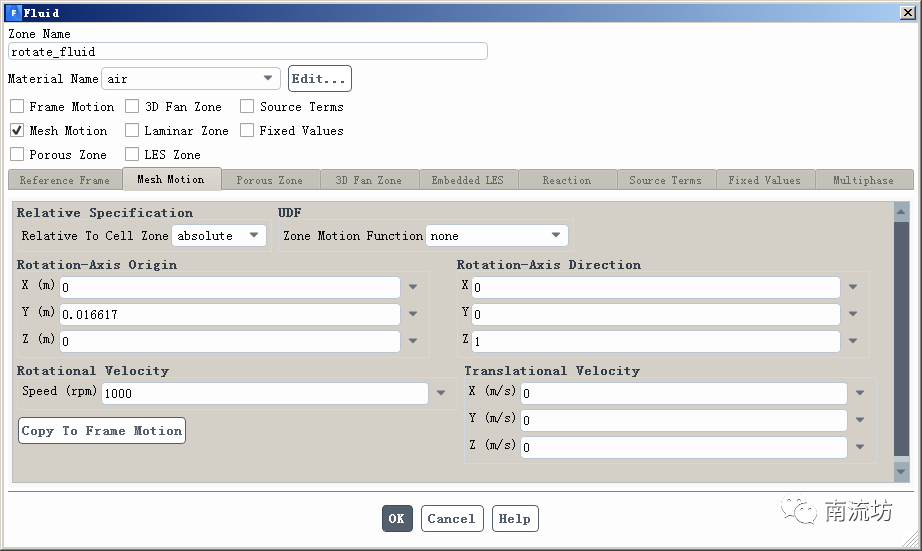This screenshot has height=551, width=922.
Task: Open the Material Name dropdown
Action: (x=268, y=78)
